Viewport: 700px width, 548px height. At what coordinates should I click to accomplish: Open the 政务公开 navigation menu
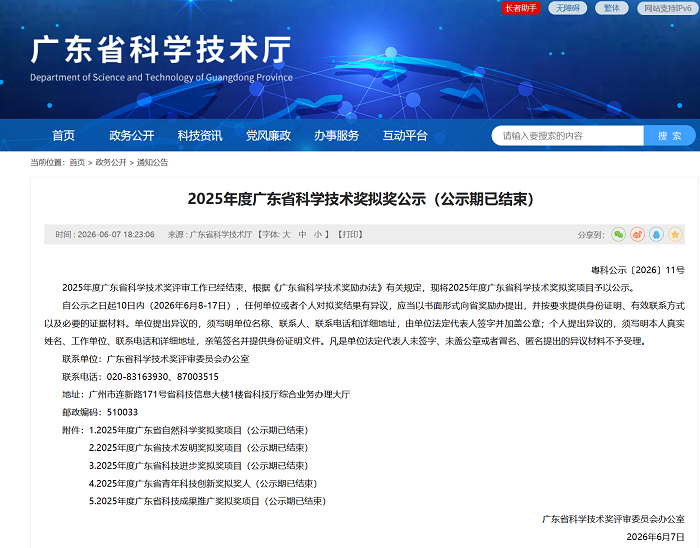tap(131, 136)
